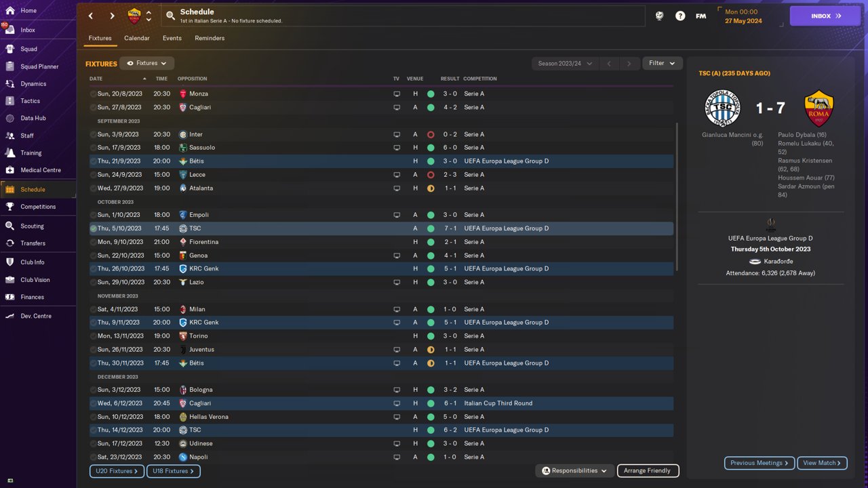868x488 pixels.
Task: Click the Arrange Friendly button
Action: pyautogui.click(x=648, y=470)
